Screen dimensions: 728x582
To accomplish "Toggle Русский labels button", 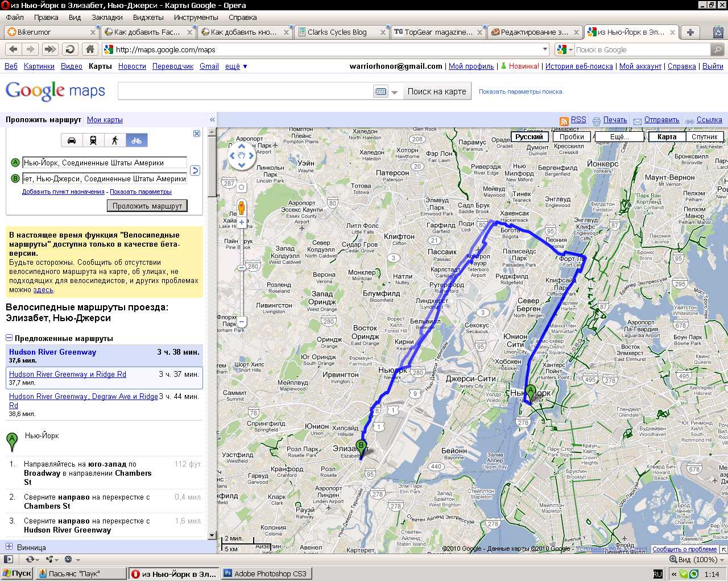I will [530, 136].
